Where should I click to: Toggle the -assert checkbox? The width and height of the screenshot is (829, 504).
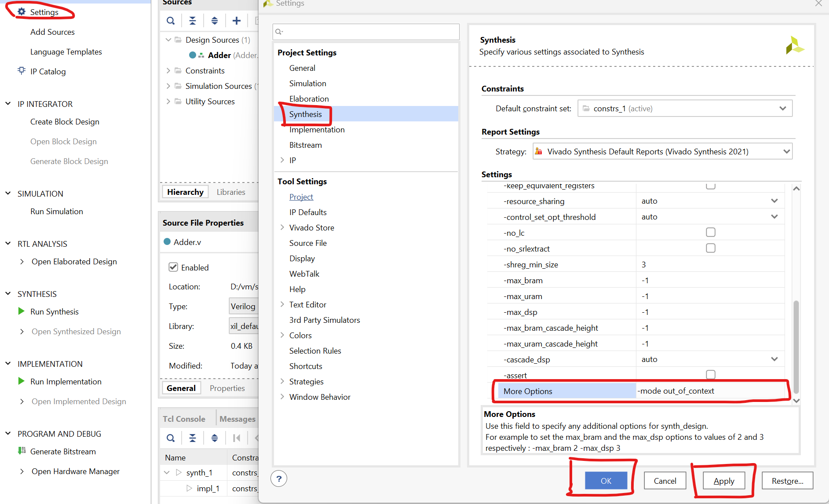click(710, 374)
